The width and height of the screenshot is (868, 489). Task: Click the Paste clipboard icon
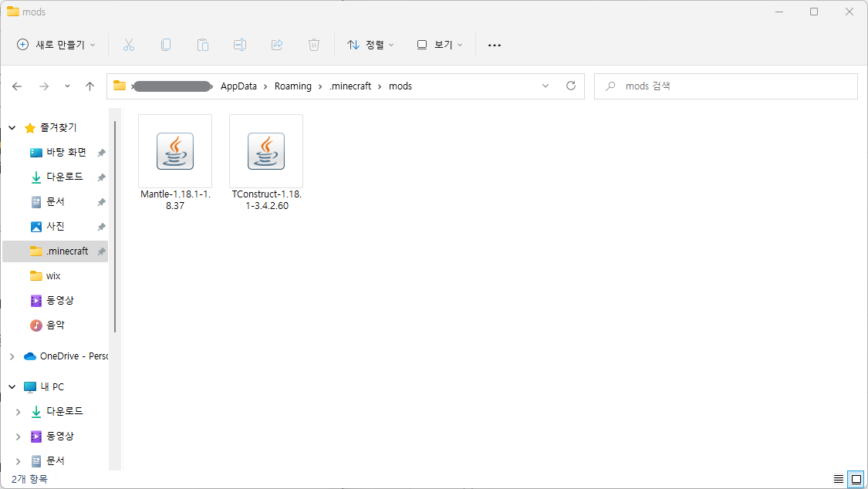(203, 45)
